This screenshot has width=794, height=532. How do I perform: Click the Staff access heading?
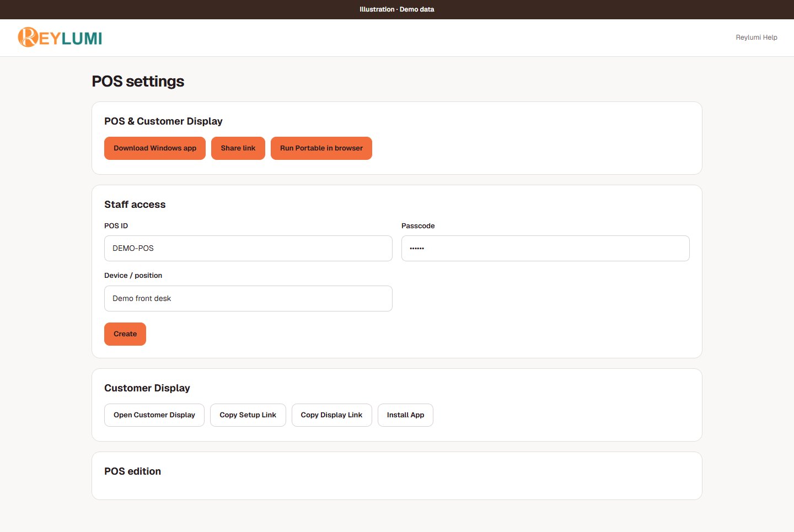135,205
